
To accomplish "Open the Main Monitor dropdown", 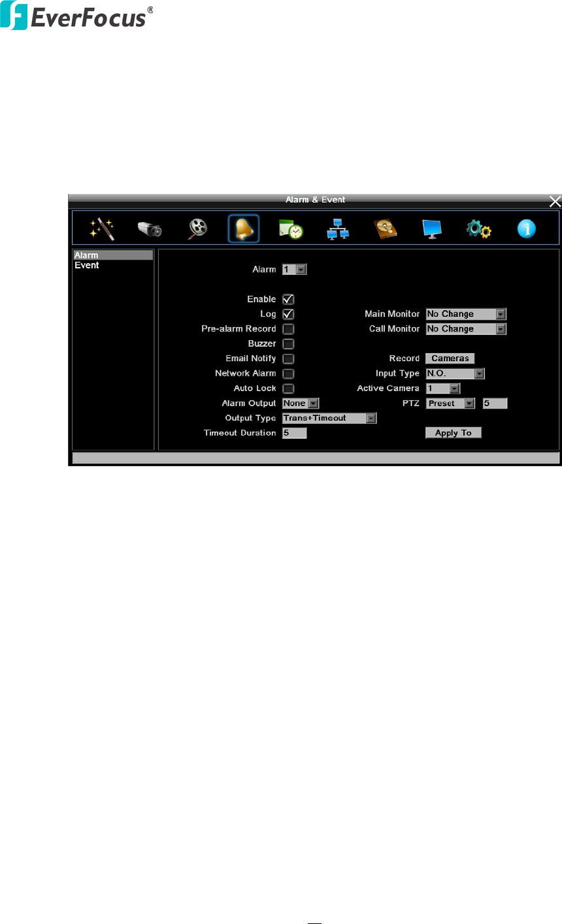I will 466,314.
